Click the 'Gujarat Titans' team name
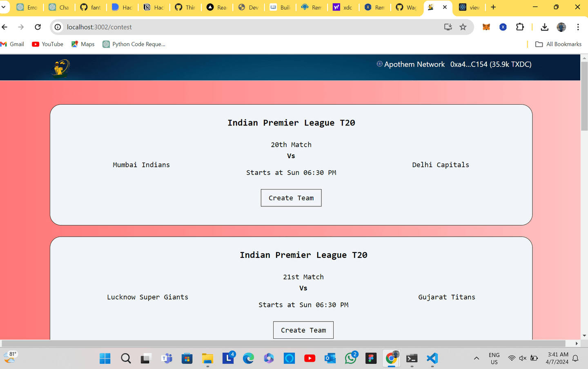Viewport: 588px width, 369px height. 447,297
